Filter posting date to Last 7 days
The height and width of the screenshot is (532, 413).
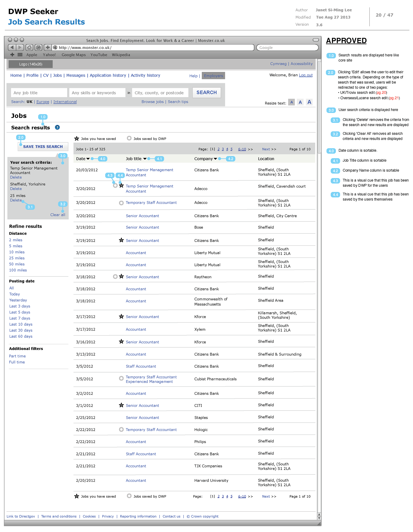(x=20, y=318)
